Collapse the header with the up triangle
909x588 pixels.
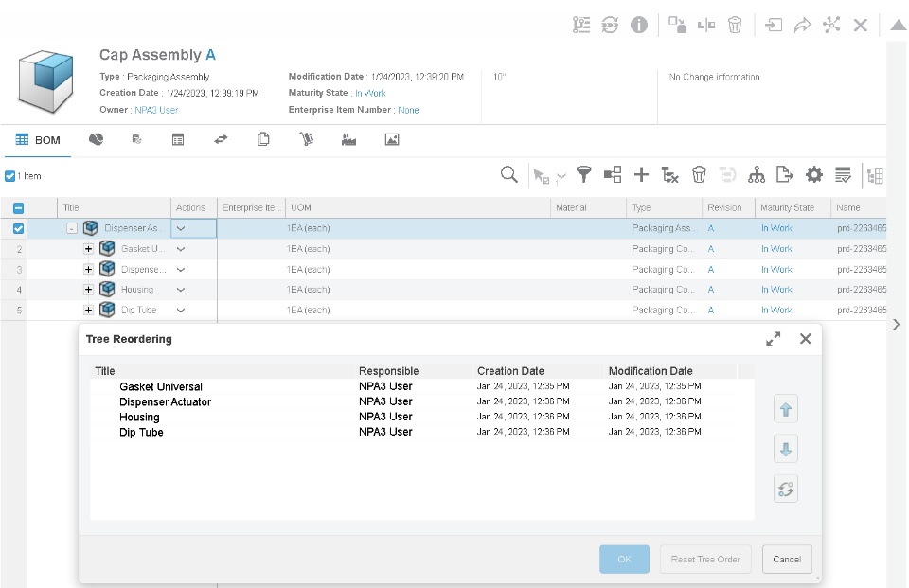click(x=899, y=25)
